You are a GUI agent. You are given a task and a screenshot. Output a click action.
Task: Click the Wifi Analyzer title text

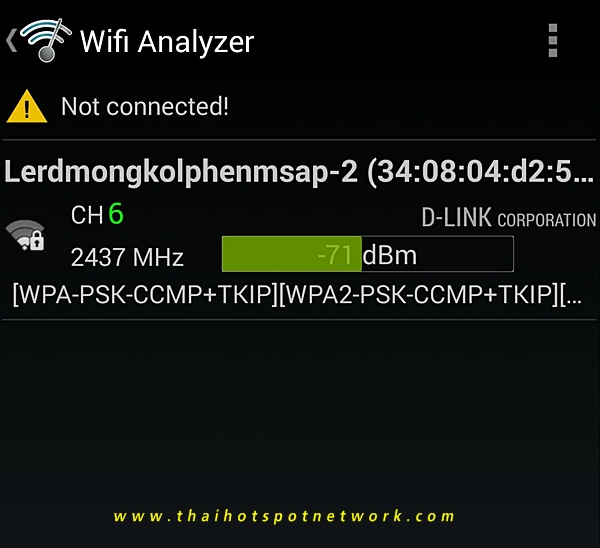[x=167, y=41]
